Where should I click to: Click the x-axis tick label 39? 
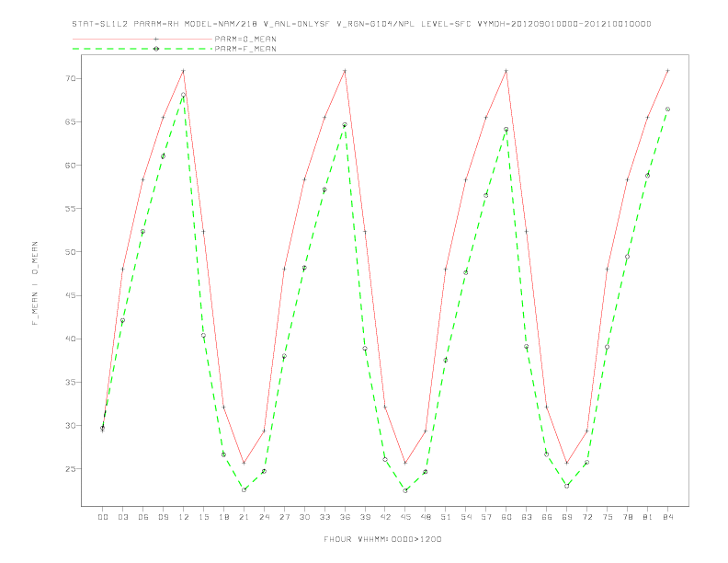(x=365, y=517)
